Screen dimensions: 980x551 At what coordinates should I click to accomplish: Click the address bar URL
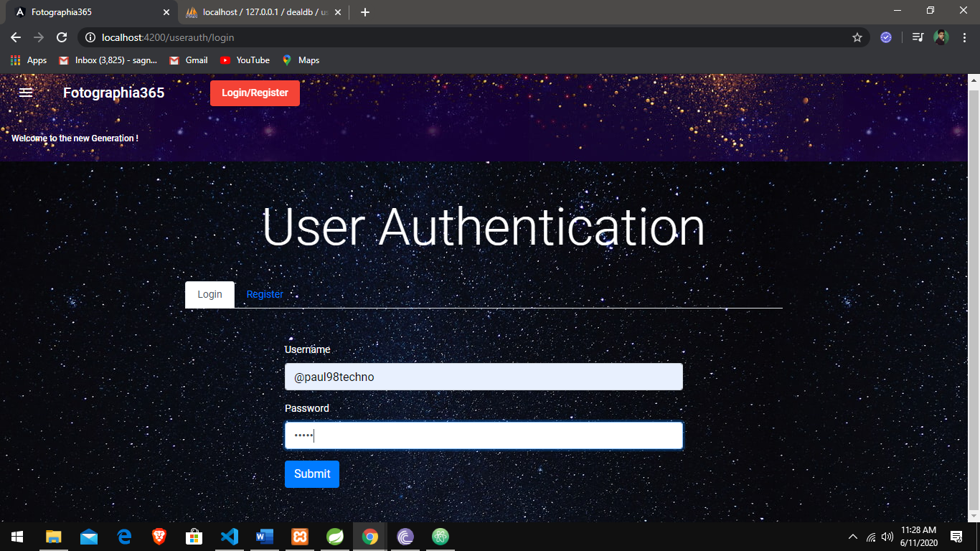pos(168,37)
